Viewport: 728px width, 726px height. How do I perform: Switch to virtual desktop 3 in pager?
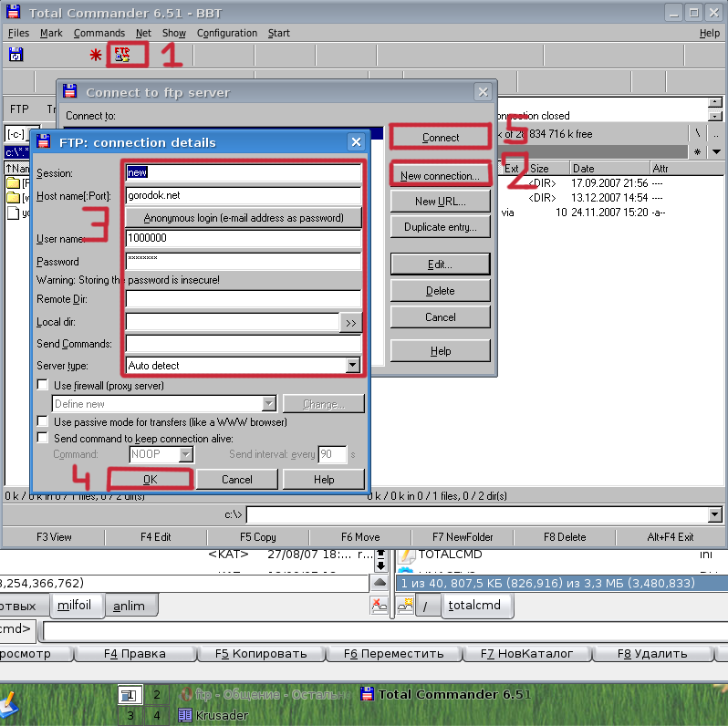pos(130,715)
